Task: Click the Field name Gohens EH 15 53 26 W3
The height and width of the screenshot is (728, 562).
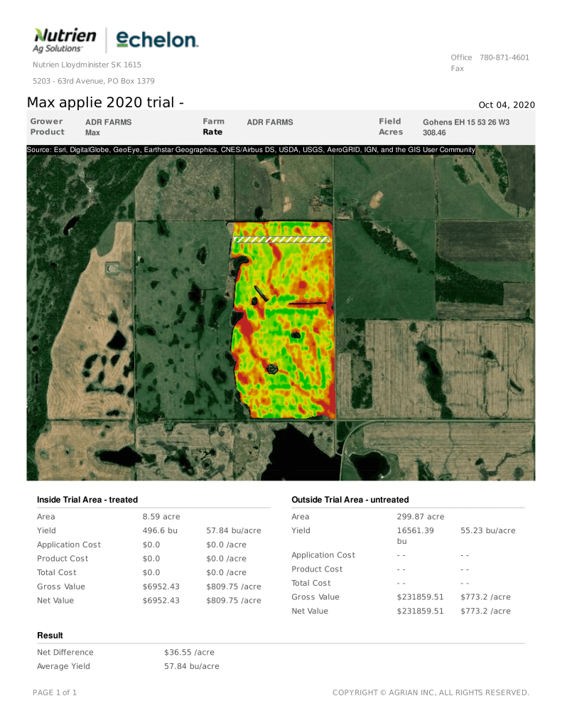Action: coord(465,122)
